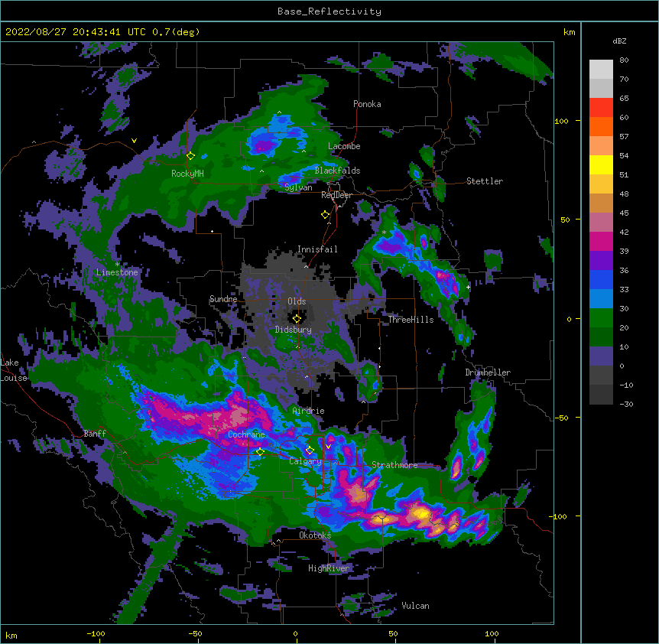Pick the orange 57–60 dBZ legend color
659x644 pixels.
tap(601, 126)
